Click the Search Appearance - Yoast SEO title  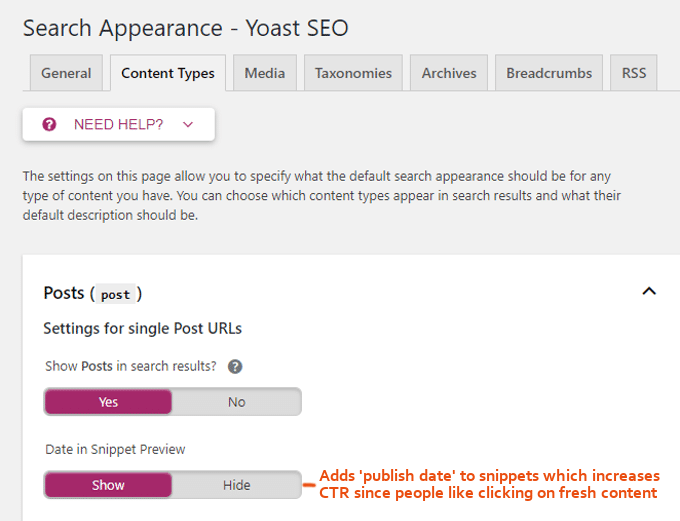[186, 28]
